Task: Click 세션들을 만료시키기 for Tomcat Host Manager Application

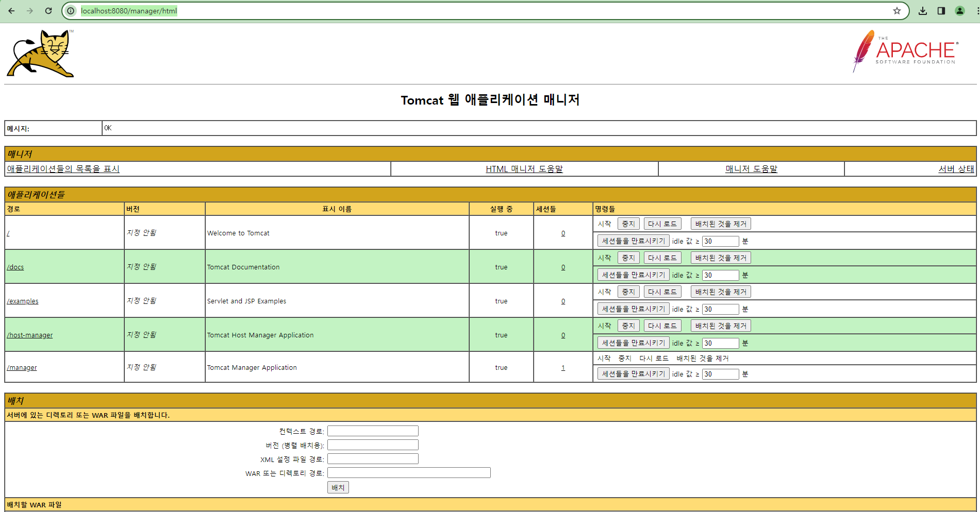Action: [x=634, y=343]
